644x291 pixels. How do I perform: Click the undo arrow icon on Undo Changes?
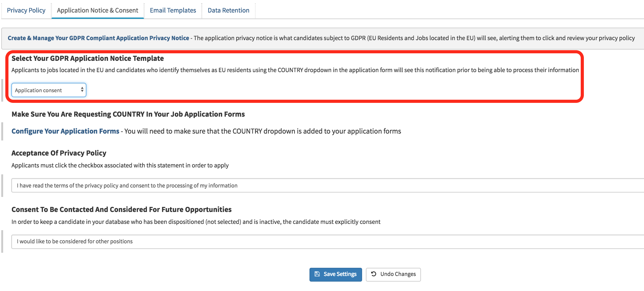tap(373, 274)
